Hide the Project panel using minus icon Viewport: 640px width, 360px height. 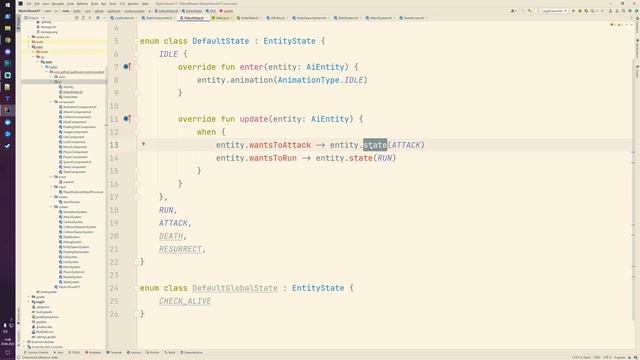click(x=104, y=18)
